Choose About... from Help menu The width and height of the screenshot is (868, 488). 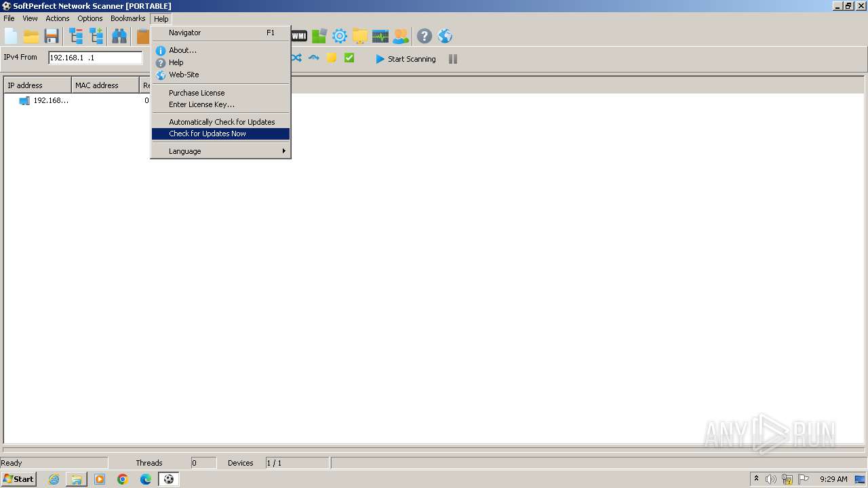[x=221, y=50]
